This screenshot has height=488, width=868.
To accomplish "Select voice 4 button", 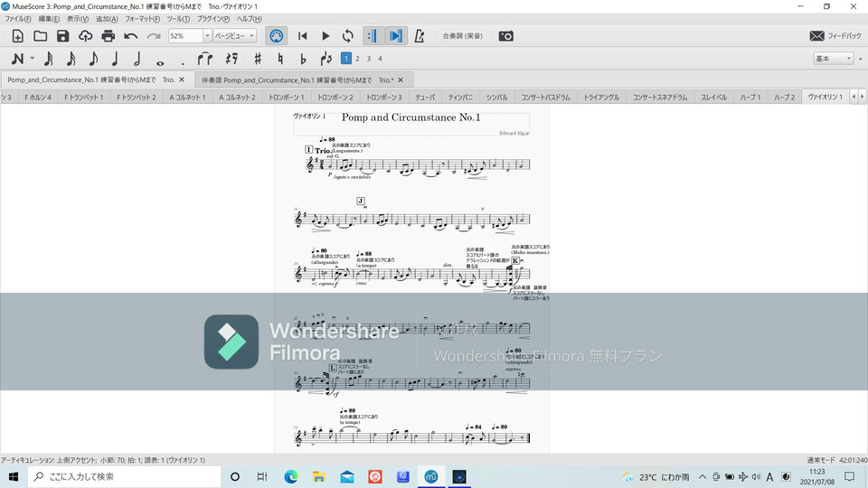I will pyautogui.click(x=381, y=59).
